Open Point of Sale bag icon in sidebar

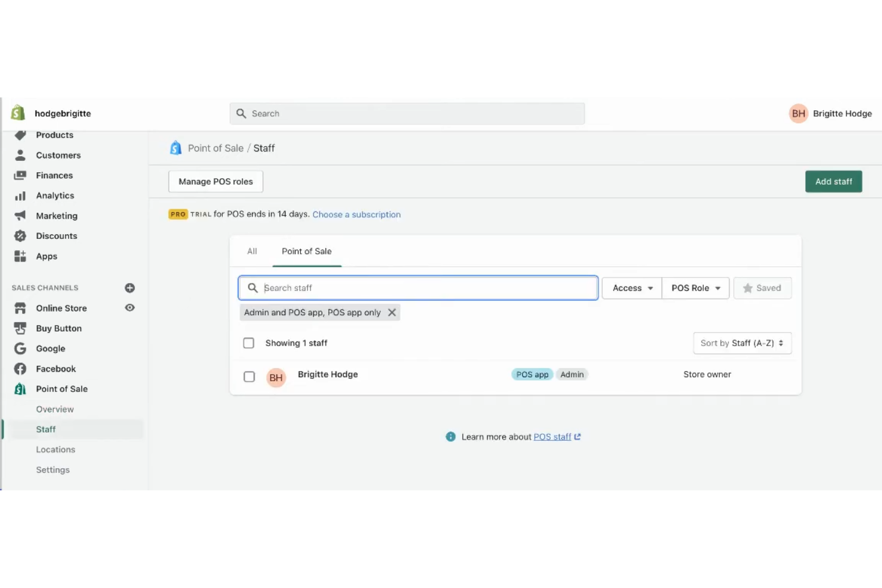pyautogui.click(x=20, y=389)
